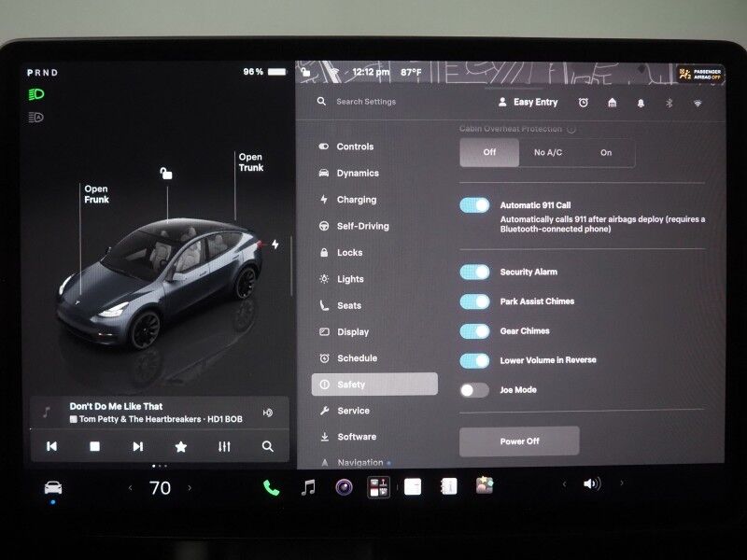
Task: Tap the 70 temperature setting
Action: click(160, 487)
